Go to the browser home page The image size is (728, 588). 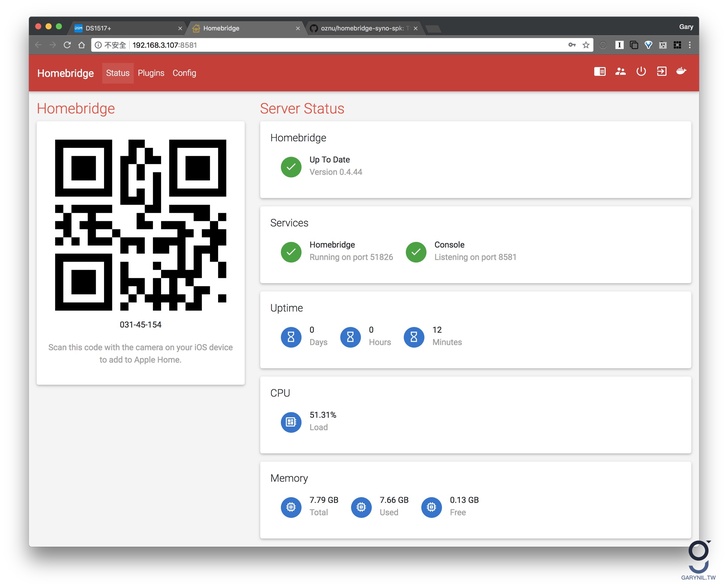click(x=82, y=45)
